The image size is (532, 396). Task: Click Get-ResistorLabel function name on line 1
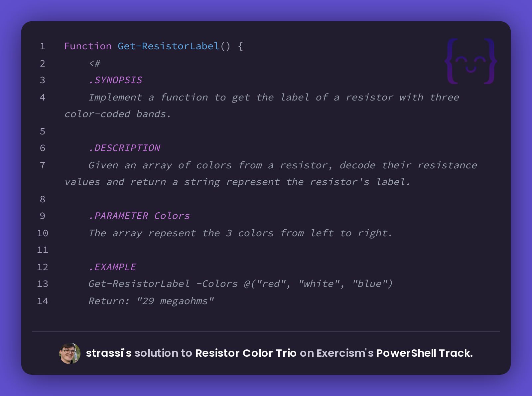169,46
